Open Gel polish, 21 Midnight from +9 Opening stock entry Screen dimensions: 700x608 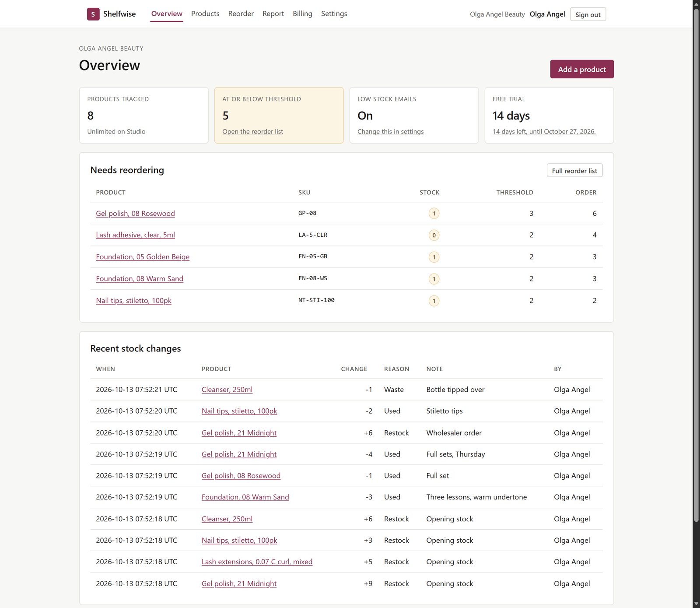239,583
